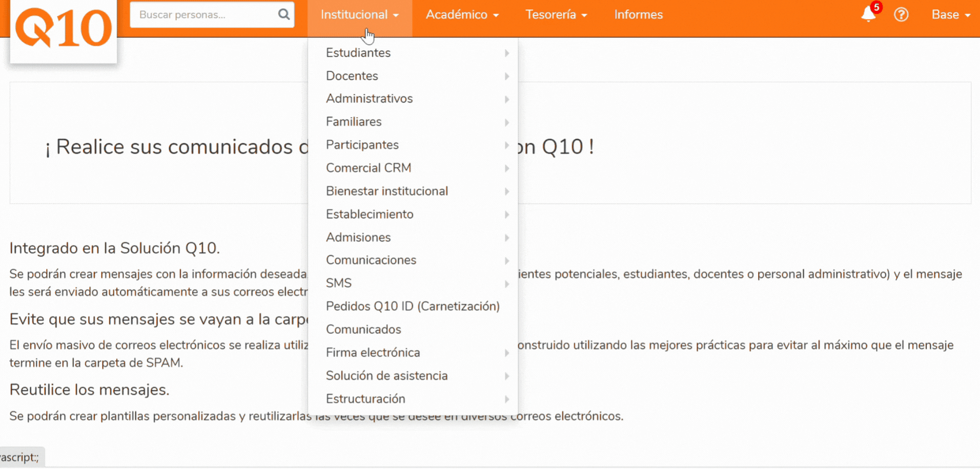This screenshot has width=980, height=469.
Task: Open the help question mark icon
Action: pos(901,14)
